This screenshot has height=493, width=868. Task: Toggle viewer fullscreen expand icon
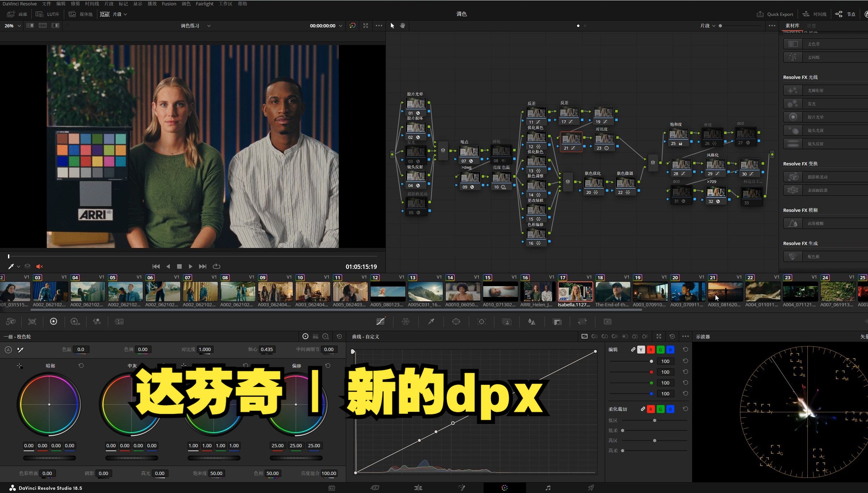point(366,26)
